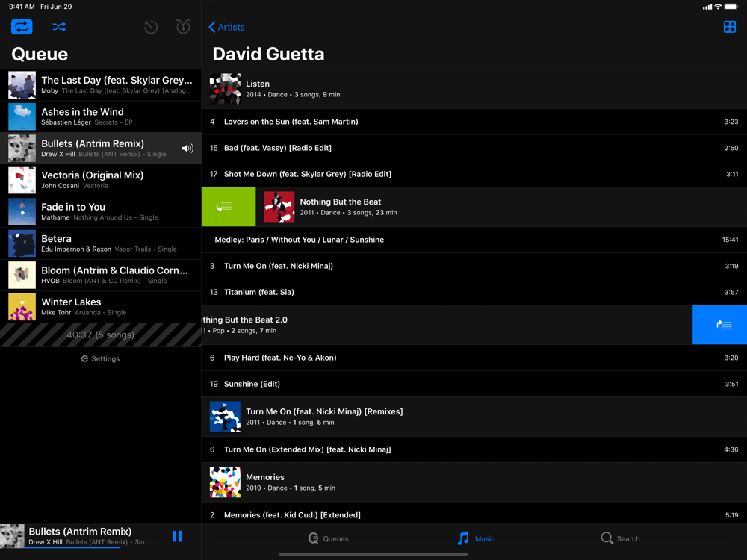This screenshot has width=747, height=560.
Task: Open the display options icon at top right
Action: [729, 27]
